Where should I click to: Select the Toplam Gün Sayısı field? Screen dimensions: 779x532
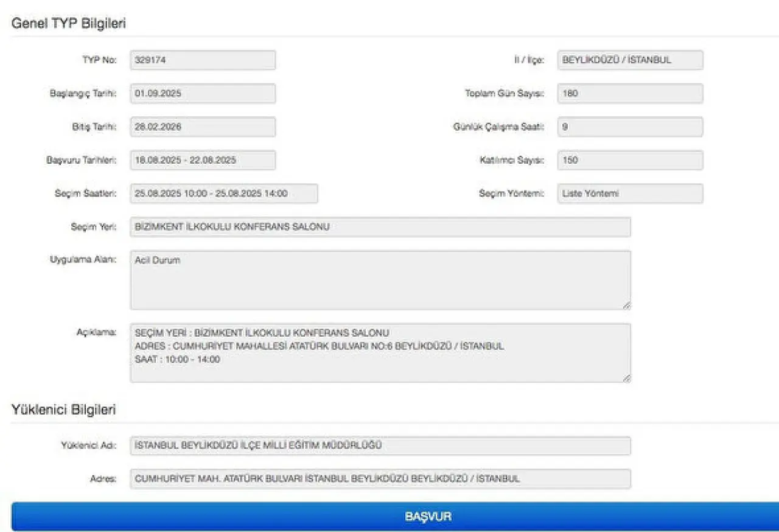[x=630, y=94]
